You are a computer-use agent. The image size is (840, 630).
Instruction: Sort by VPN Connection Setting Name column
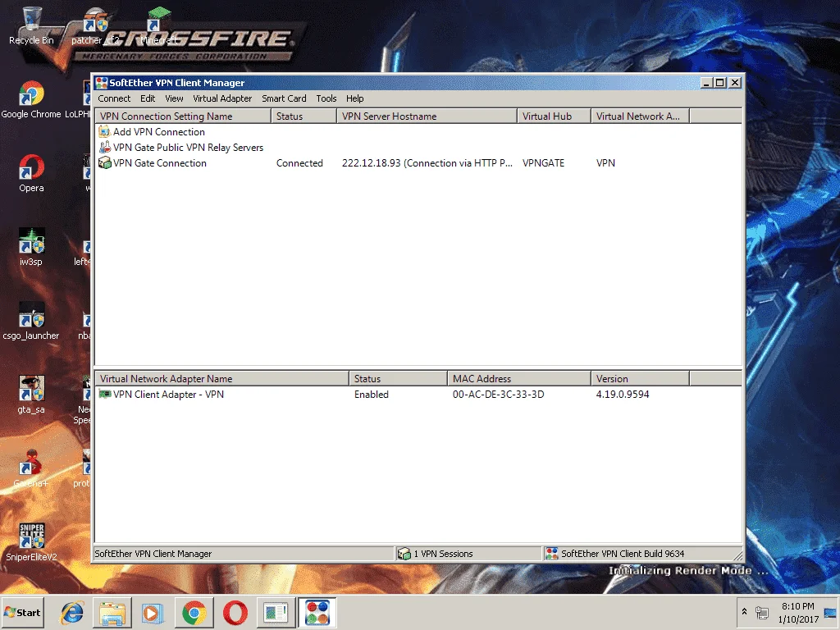click(183, 116)
